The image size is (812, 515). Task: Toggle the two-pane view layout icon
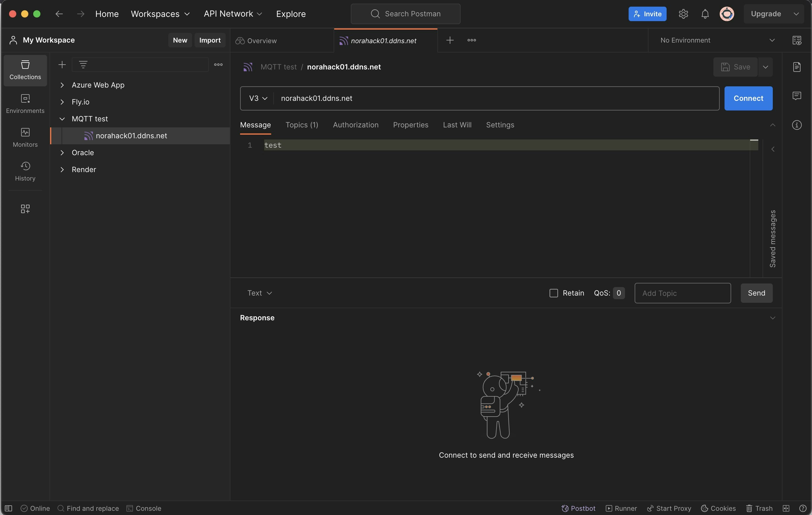[x=786, y=508]
